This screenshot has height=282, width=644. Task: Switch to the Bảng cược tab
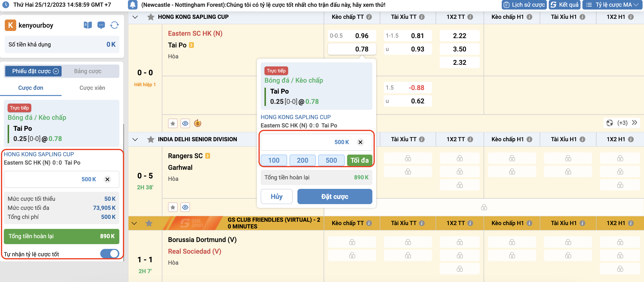coord(88,71)
